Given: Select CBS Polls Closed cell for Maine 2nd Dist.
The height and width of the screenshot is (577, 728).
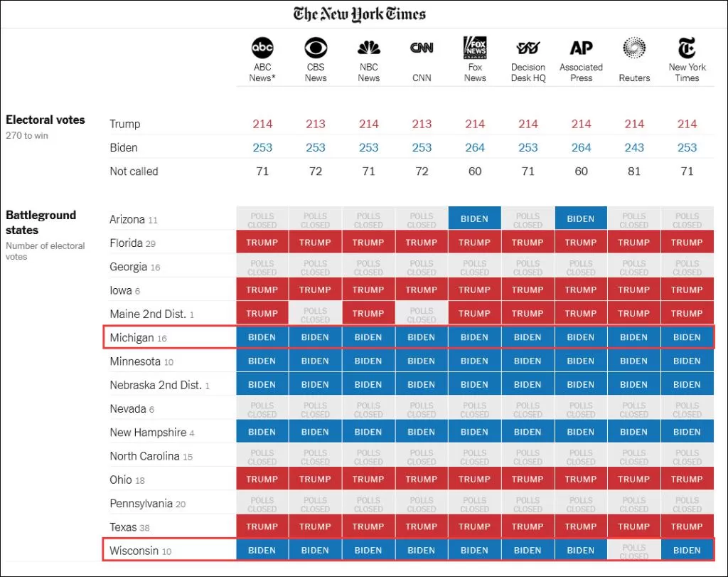Looking at the screenshot, I should [x=315, y=314].
